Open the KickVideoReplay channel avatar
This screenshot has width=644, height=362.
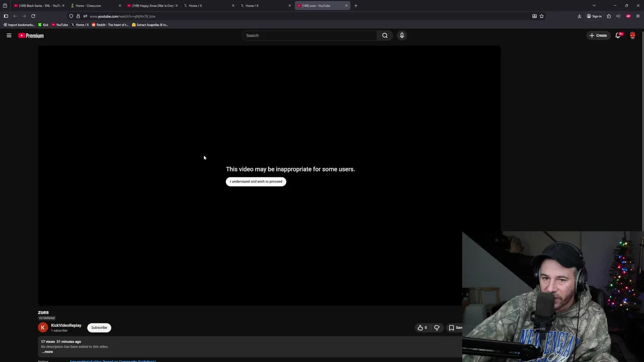pos(43,328)
